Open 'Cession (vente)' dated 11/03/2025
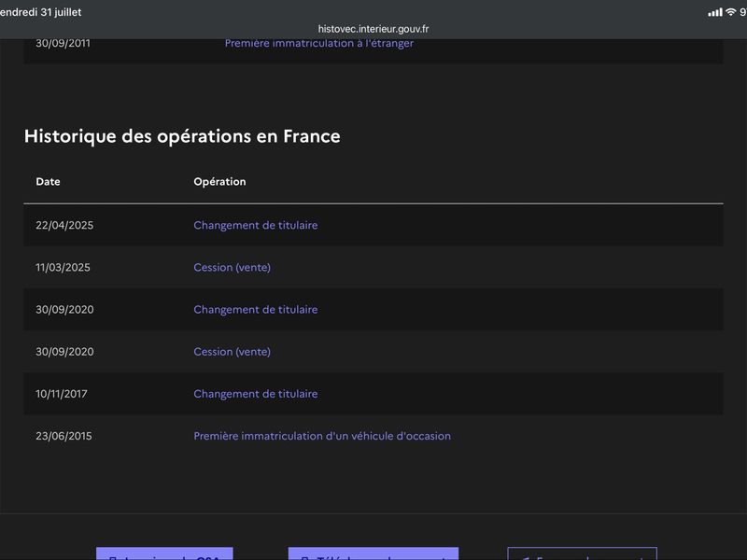This screenshot has height=560, width=747. (x=232, y=267)
